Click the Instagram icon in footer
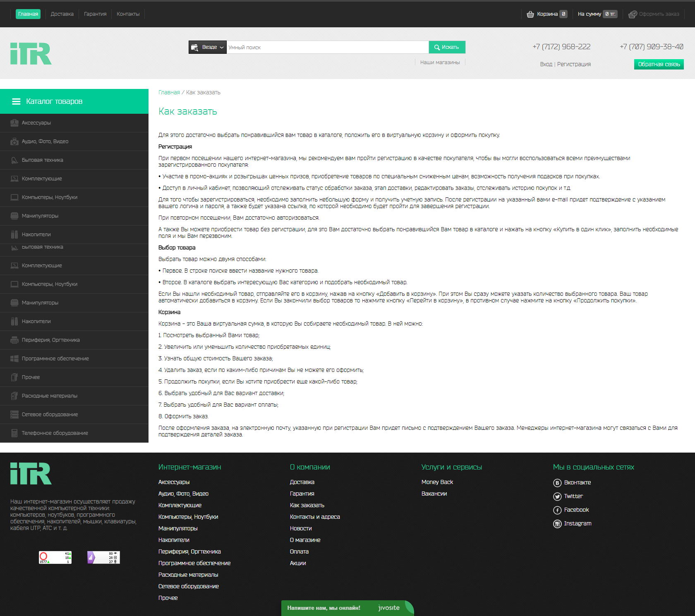Image resolution: width=695 pixels, height=616 pixels. [557, 524]
